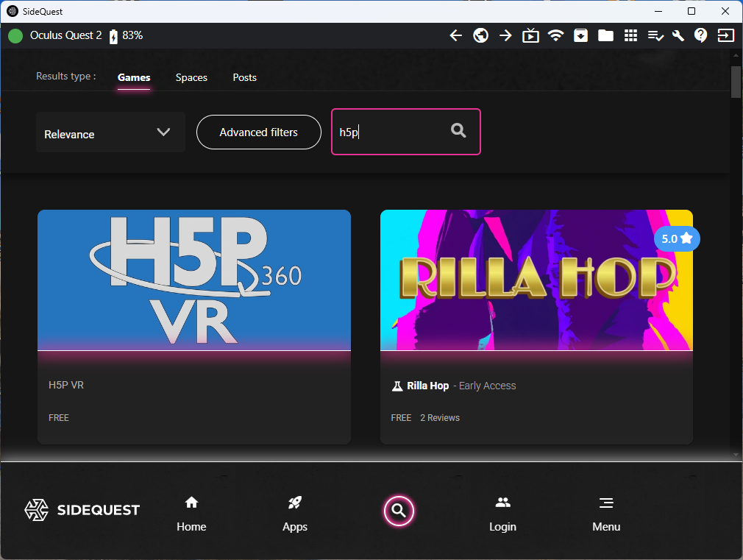Open device settings wrench icon
Screen dimensions: 743x560
[x=678, y=35]
